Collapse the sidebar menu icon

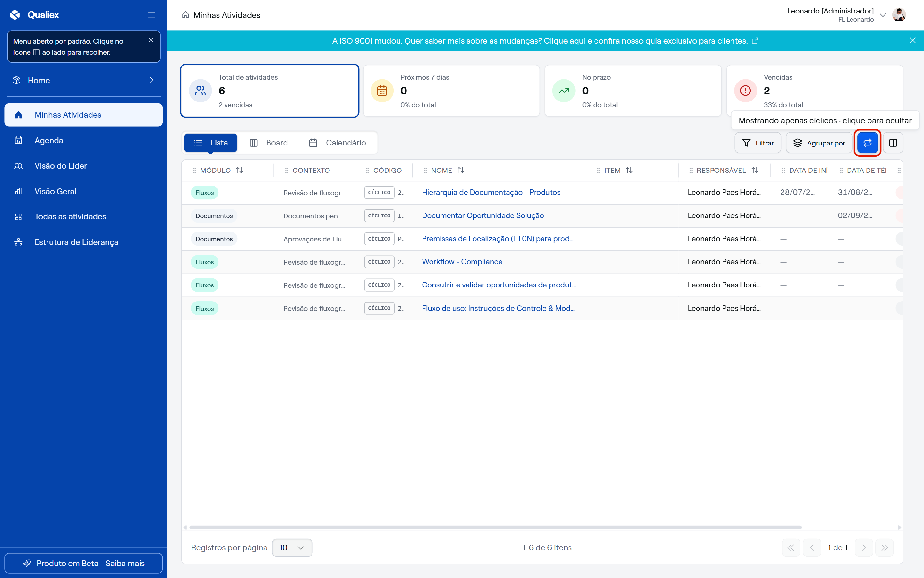click(151, 15)
